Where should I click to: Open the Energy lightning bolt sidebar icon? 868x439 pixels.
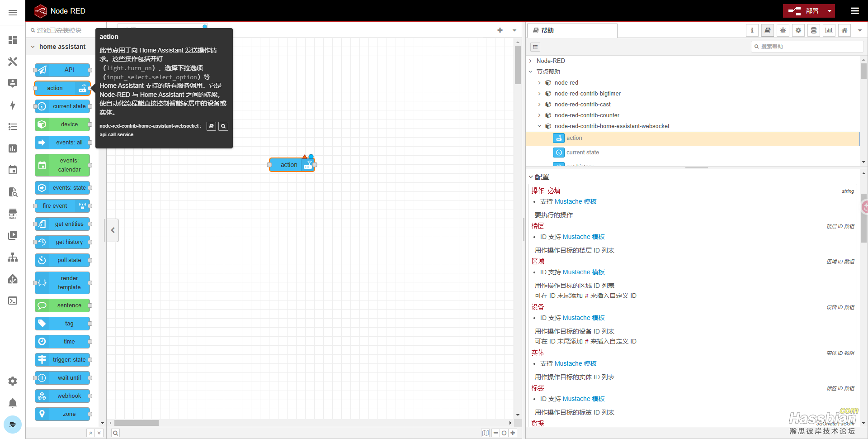pos(13,105)
